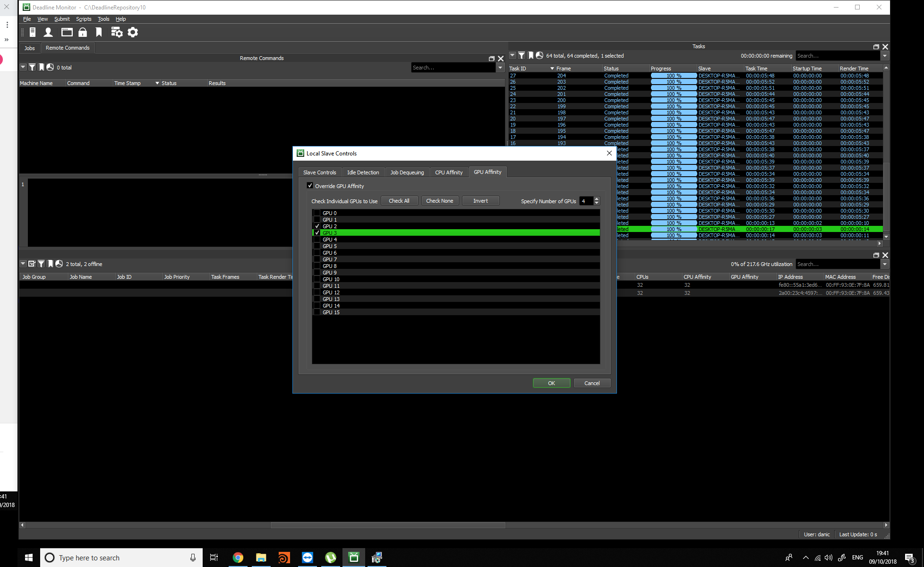
Task: Disable Override GPU Affinity
Action: point(310,186)
